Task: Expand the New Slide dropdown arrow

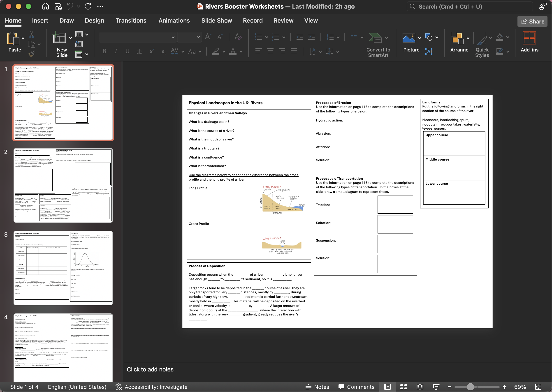Action: [x=70, y=38]
